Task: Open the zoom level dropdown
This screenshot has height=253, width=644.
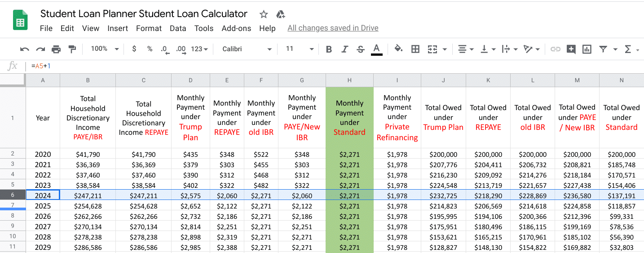Action: point(105,49)
